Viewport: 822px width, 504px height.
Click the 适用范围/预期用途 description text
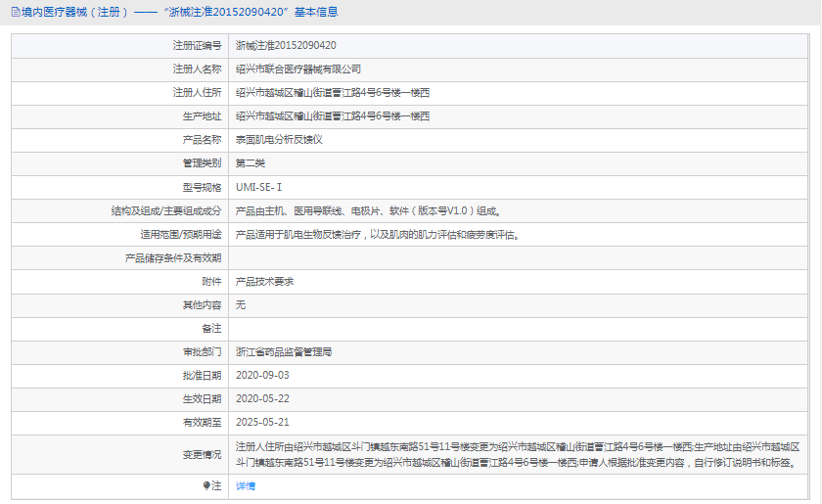[x=378, y=235]
